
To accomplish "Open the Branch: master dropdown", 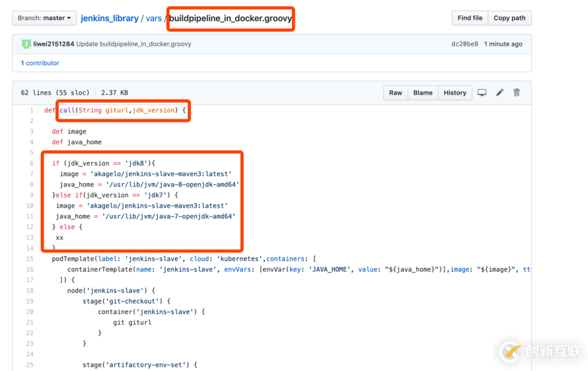I will [44, 18].
